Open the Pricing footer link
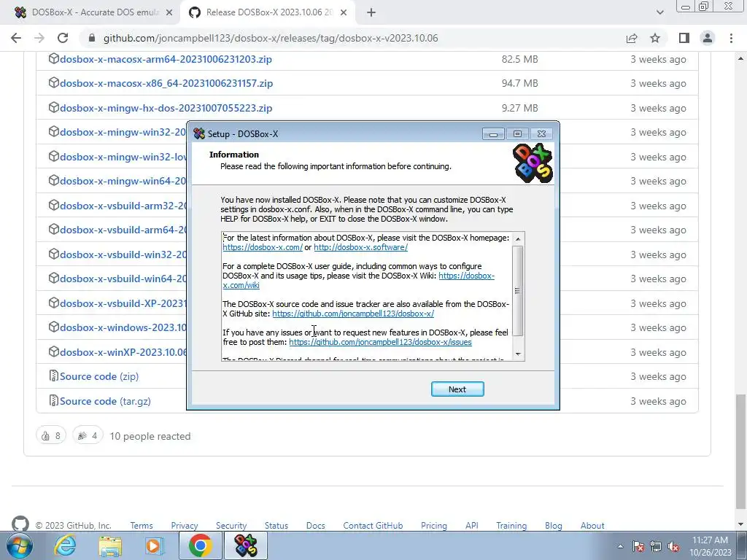This screenshot has height=560, width=747. 434,526
